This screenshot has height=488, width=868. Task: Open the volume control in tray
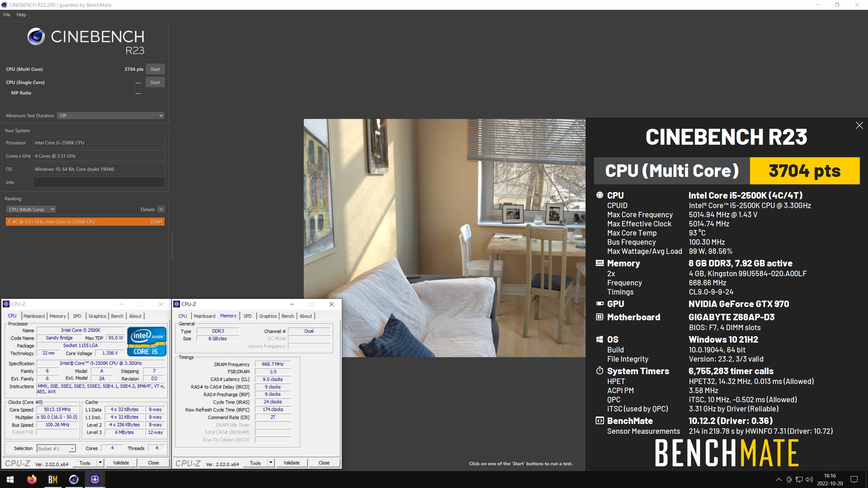809,480
